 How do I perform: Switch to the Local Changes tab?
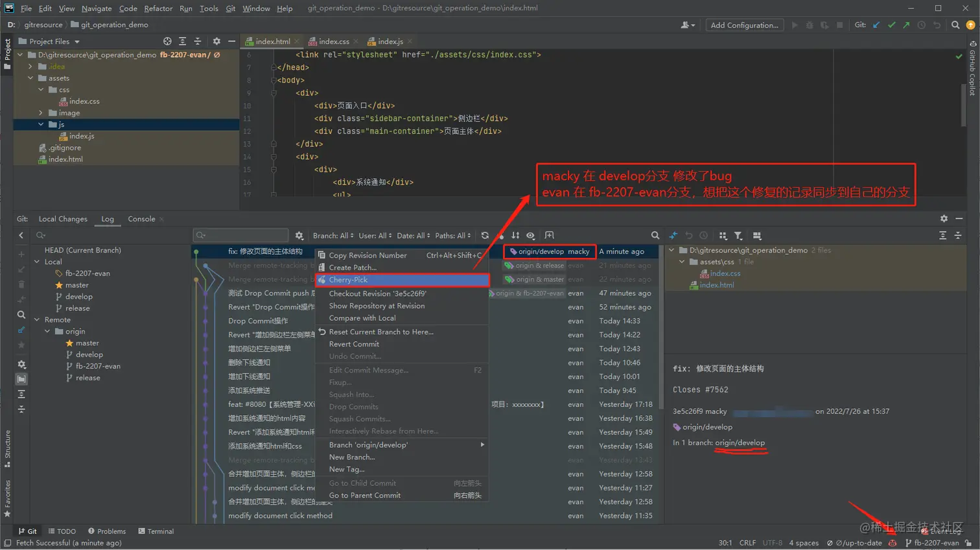click(63, 219)
